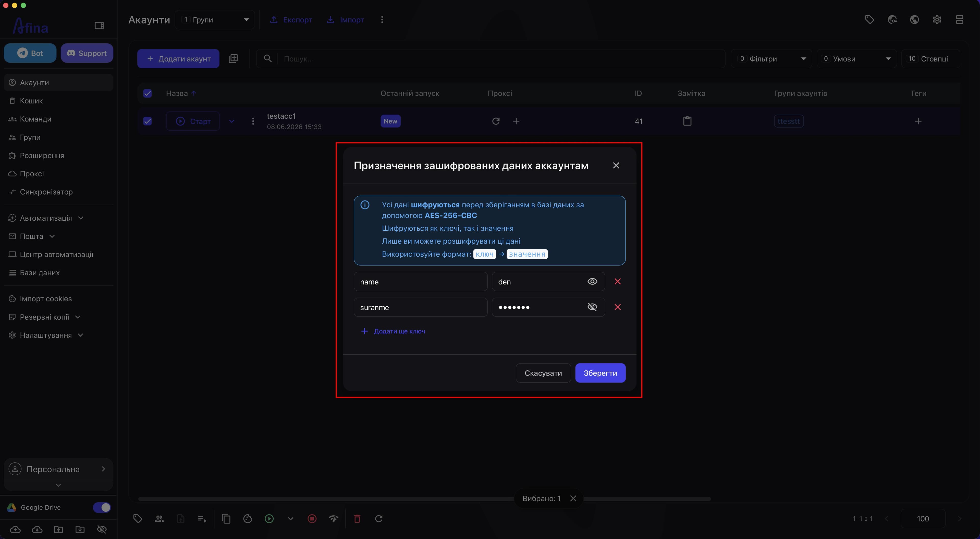Click the bottom toolbar tag icon

[138, 518]
